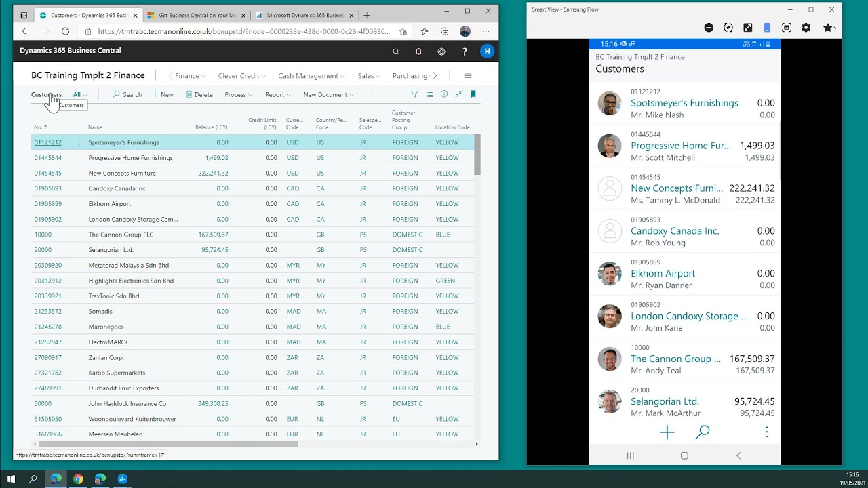Click the screen capture icon in Samsung Flow
This screenshot has width=868, height=488.
coord(787,28)
